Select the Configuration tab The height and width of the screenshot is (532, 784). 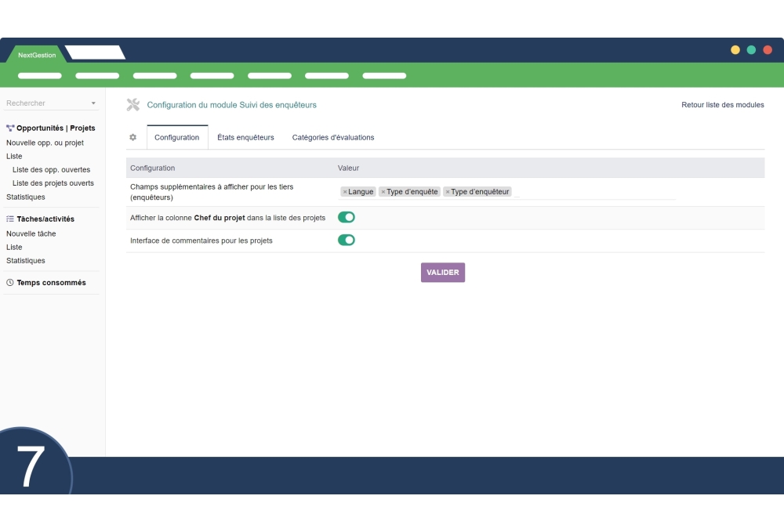(x=177, y=137)
